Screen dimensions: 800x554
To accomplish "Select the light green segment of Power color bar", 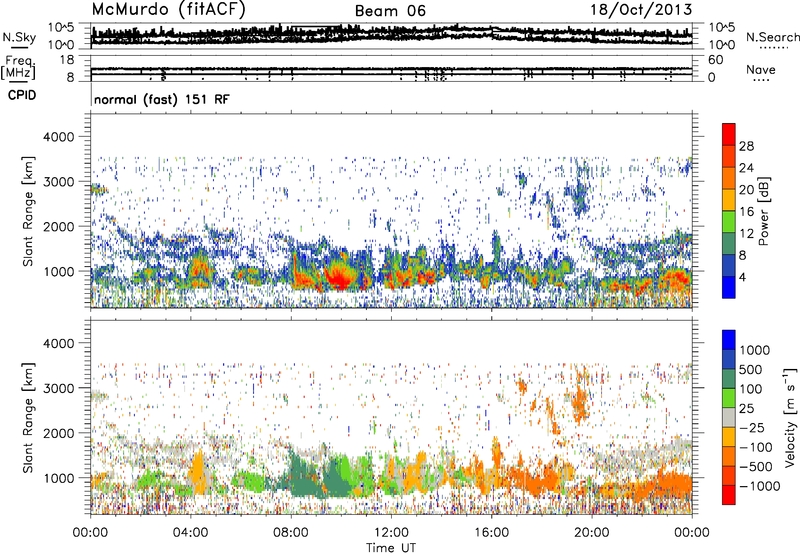I will tap(729, 222).
